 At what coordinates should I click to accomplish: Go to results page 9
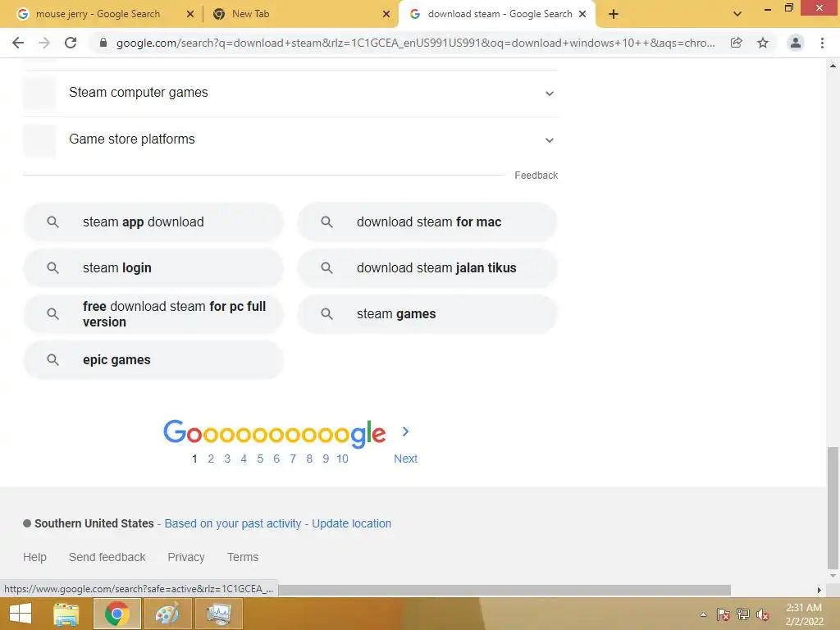click(x=326, y=459)
